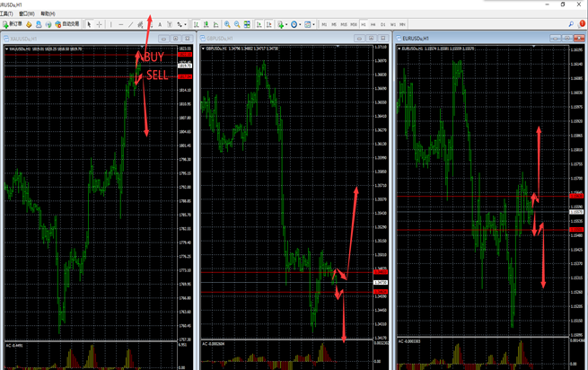This screenshot has height=370, width=588.
Task: Pick the horizontal line drawing tool
Action: (x=121, y=24)
